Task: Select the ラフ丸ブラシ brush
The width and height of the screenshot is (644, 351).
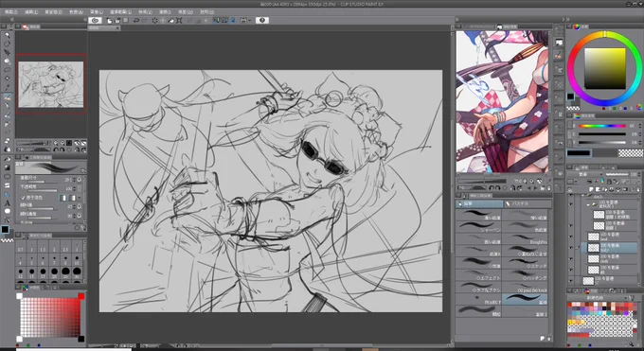Action: [x=479, y=287]
